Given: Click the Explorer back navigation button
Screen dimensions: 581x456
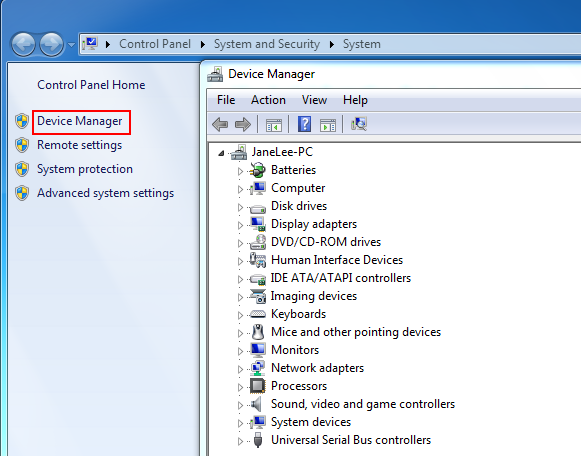Looking at the screenshot, I should coord(23,44).
